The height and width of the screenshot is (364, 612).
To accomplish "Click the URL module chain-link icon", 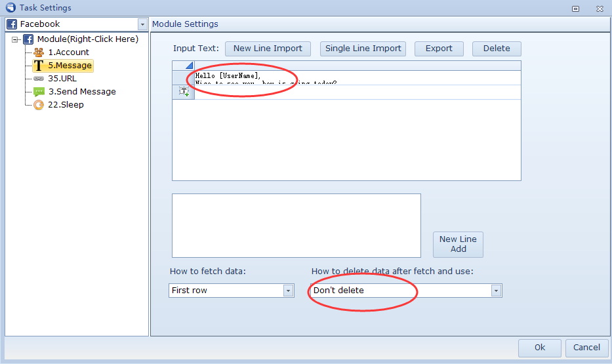I will pyautogui.click(x=39, y=79).
